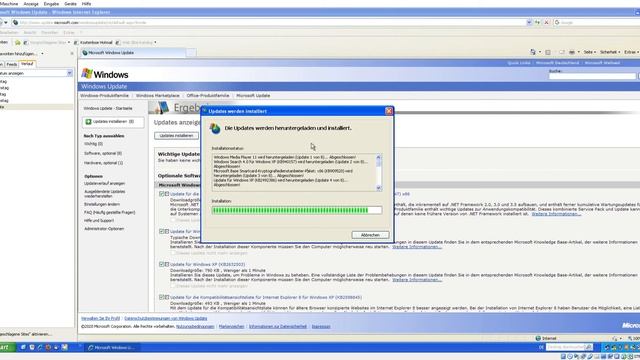Screen dimensions: 640x360
Task: Click the Windows logo on the page
Action: pyautogui.click(x=105, y=74)
